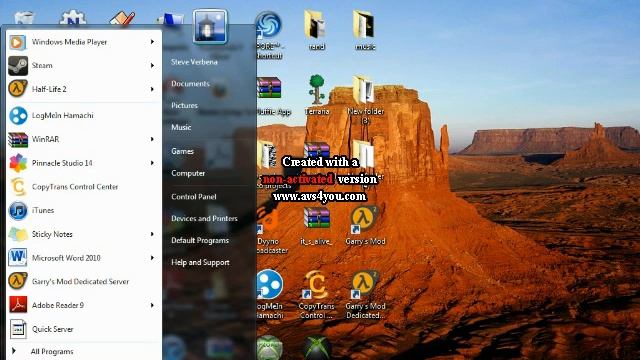640x360 pixels.
Task: Launch Steam from the Start menu icon
Action: pos(18,65)
